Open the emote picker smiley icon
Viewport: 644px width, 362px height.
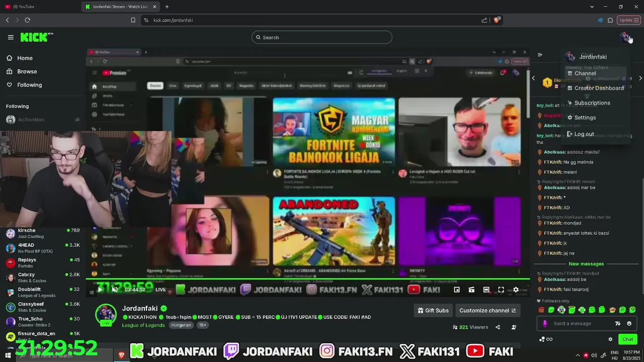[x=629, y=323]
